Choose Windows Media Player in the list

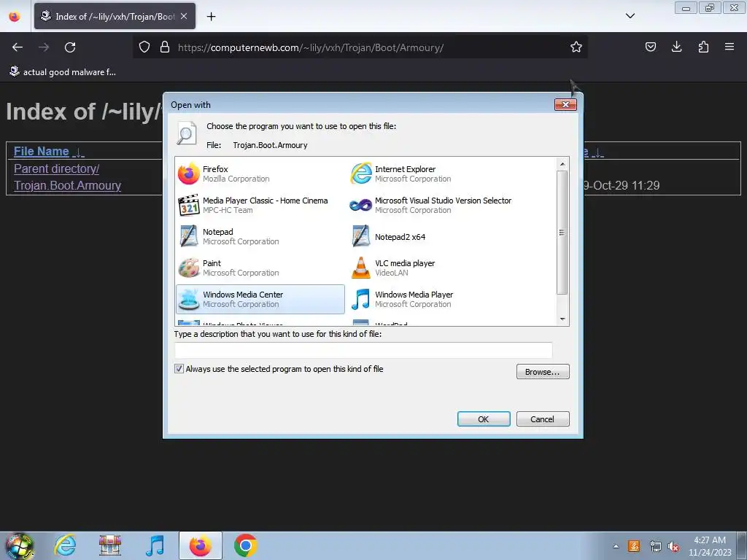(x=433, y=299)
